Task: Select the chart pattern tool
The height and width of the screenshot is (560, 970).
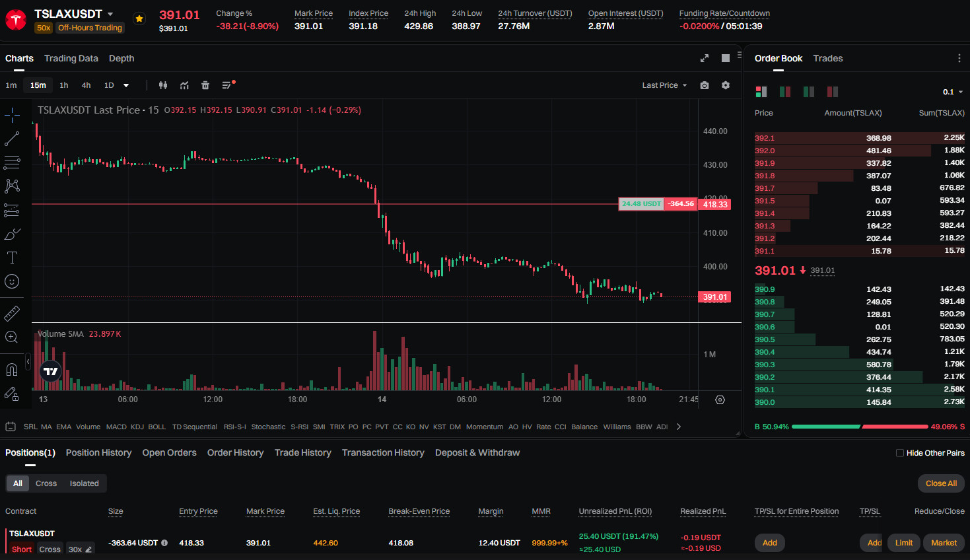Action: coord(12,186)
